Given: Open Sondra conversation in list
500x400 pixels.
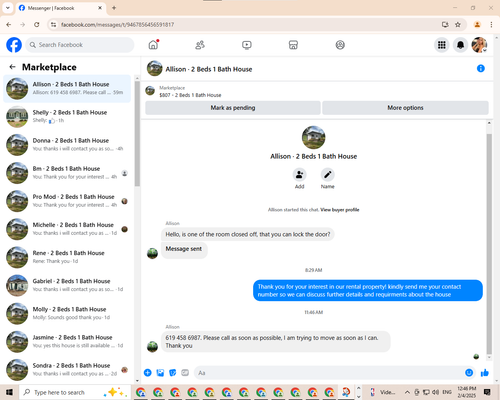Looking at the screenshot, I should (67, 370).
